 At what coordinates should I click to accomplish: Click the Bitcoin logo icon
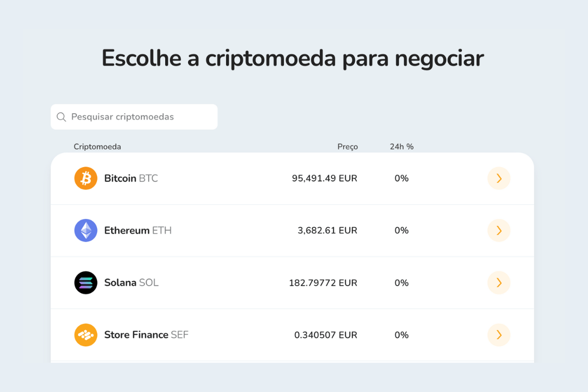pos(86,178)
